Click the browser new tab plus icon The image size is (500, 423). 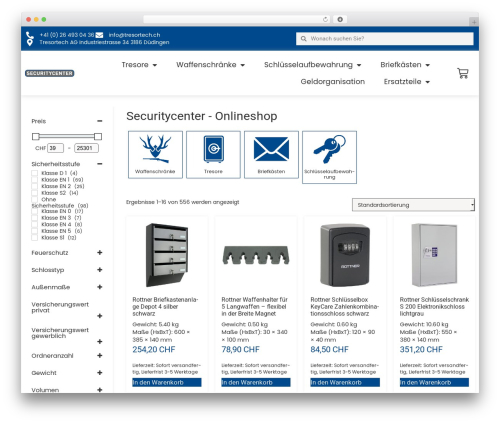474,22
